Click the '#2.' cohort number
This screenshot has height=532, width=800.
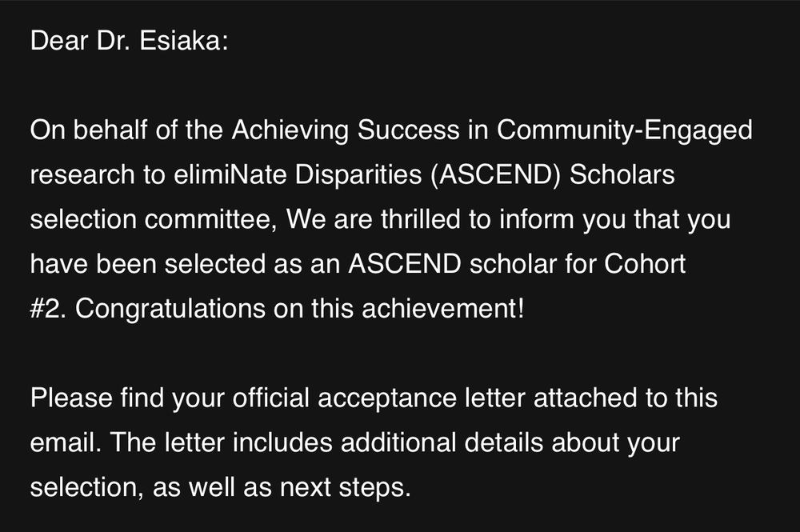tap(49, 309)
